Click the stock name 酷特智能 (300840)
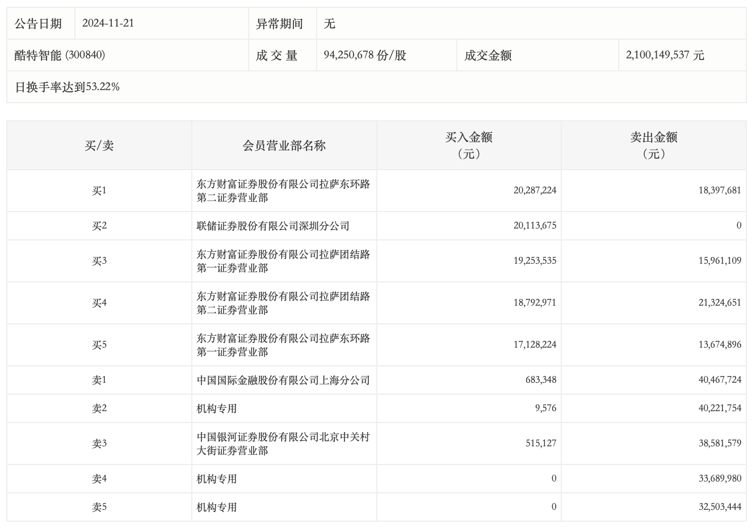756x532 pixels. point(60,55)
